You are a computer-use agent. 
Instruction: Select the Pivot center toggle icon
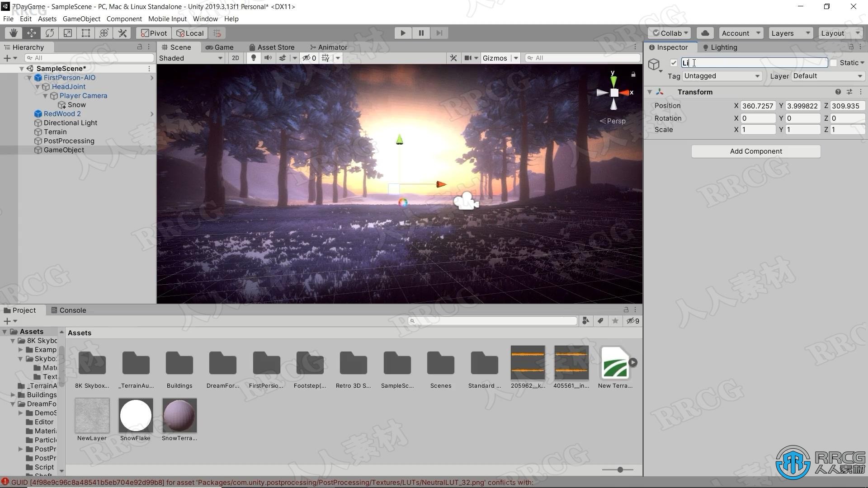coord(154,33)
